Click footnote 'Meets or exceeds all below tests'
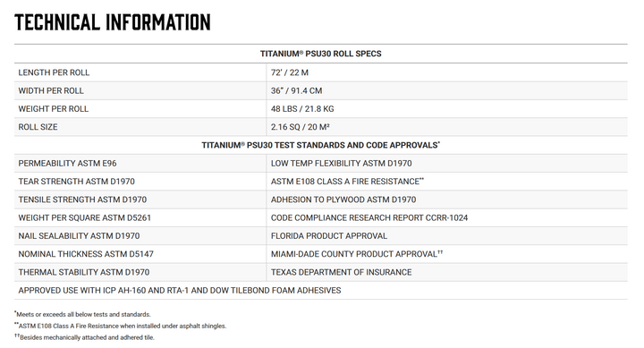Image resolution: width=644 pixels, height=348 pixels. click(x=82, y=314)
